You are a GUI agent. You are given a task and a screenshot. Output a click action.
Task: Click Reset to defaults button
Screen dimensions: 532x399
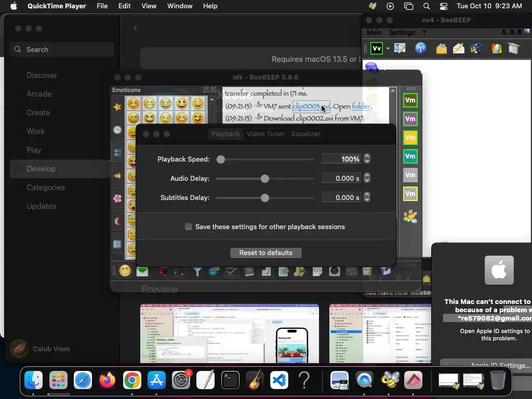265,253
